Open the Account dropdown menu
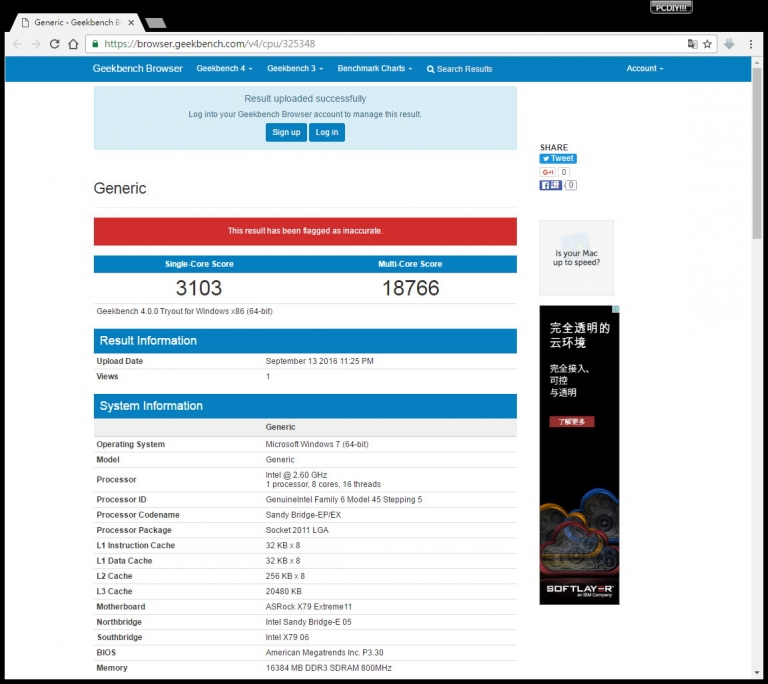768x684 pixels. [645, 69]
